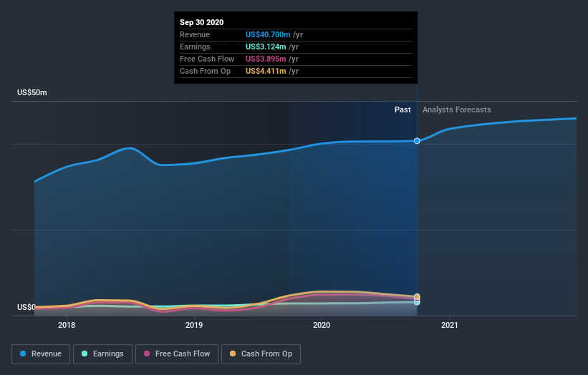
Task: Toggle the Earnings legend button
Action: pyautogui.click(x=102, y=354)
